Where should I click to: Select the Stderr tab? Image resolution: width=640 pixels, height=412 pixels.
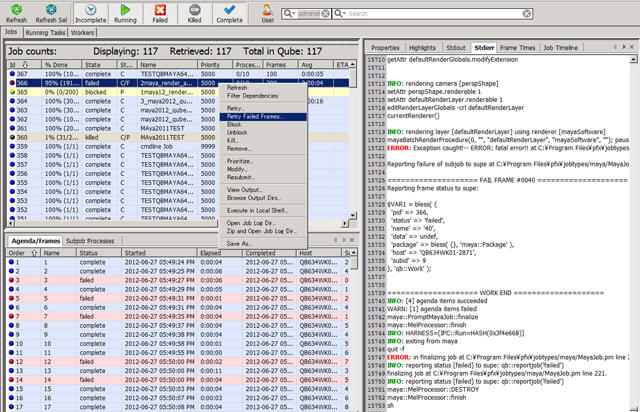(484, 48)
